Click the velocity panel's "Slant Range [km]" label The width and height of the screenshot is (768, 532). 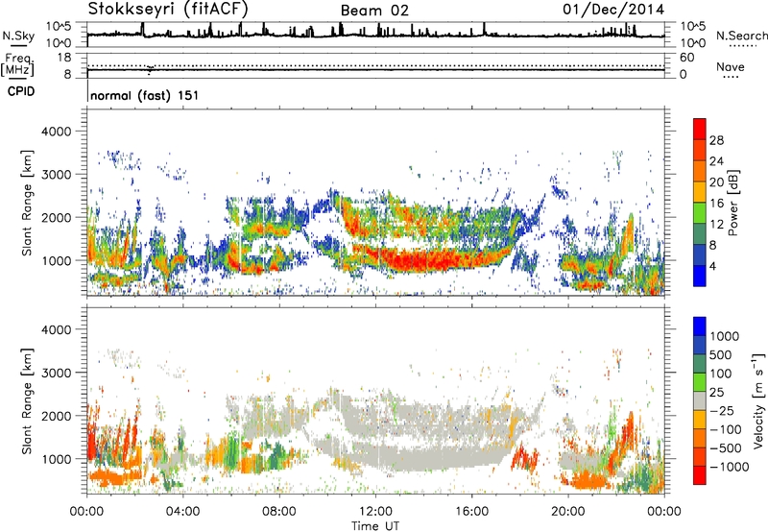(x=27, y=401)
